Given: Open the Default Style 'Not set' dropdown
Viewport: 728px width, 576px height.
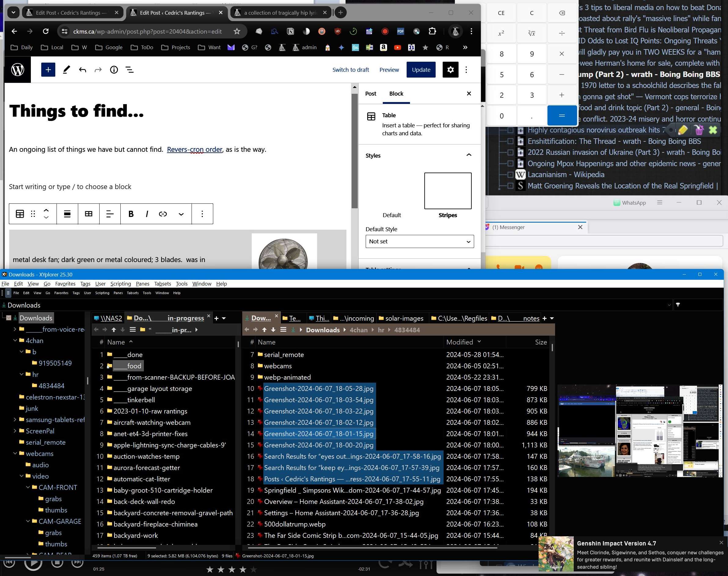Looking at the screenshot, I should 419,242.
